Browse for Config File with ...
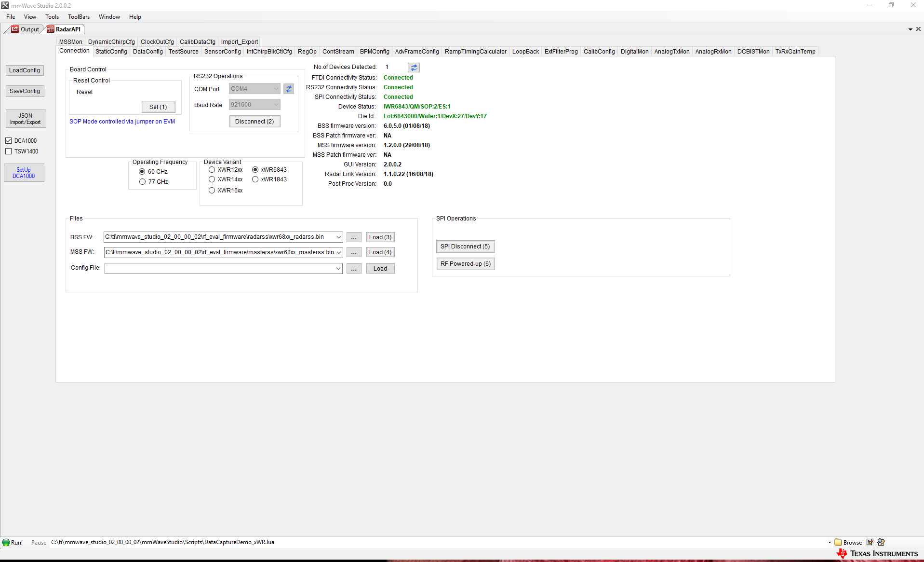924x562 pixels. (x=354, y=269)
